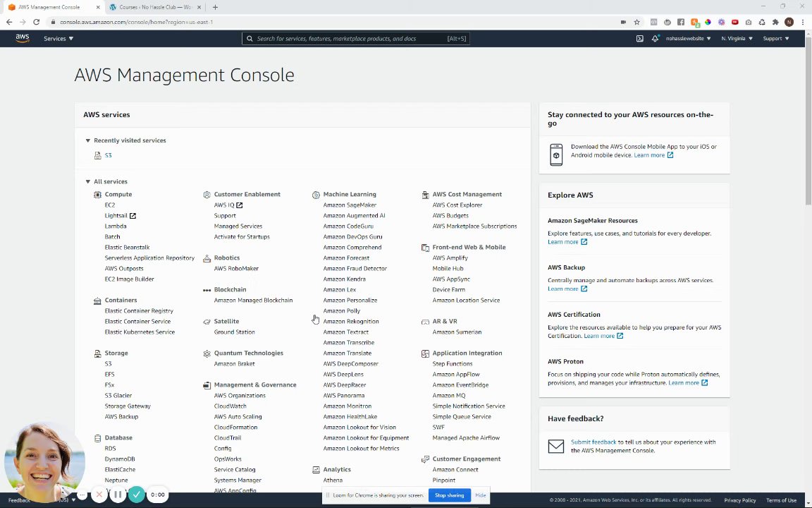Click the AWS logo in the header
Viewport: 812px width, 508px height.
[x=23, y=38]
